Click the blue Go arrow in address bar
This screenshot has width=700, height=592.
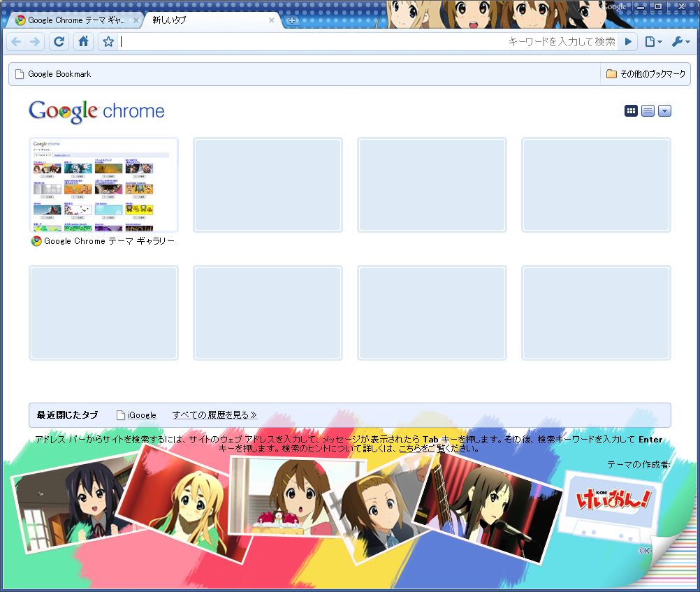pyautogui.click(x=628, y=42)
